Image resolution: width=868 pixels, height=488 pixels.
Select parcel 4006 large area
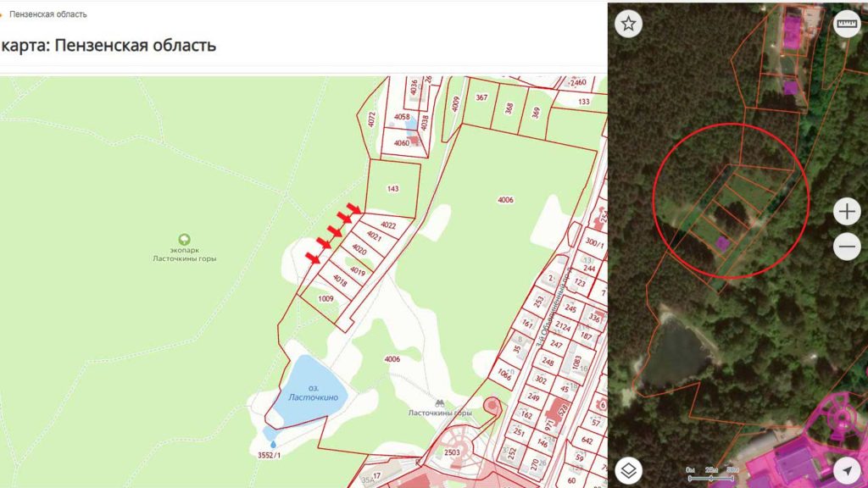505,200
